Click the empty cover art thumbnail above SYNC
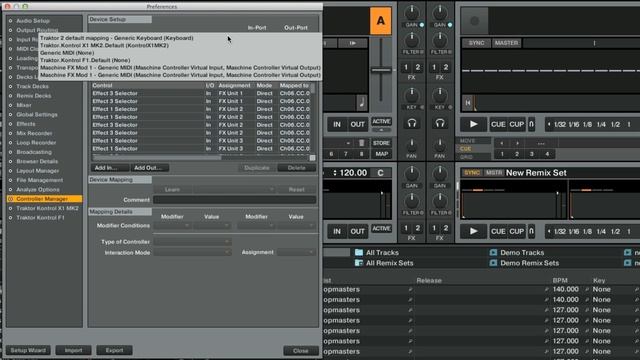 [x=474, y=21]
